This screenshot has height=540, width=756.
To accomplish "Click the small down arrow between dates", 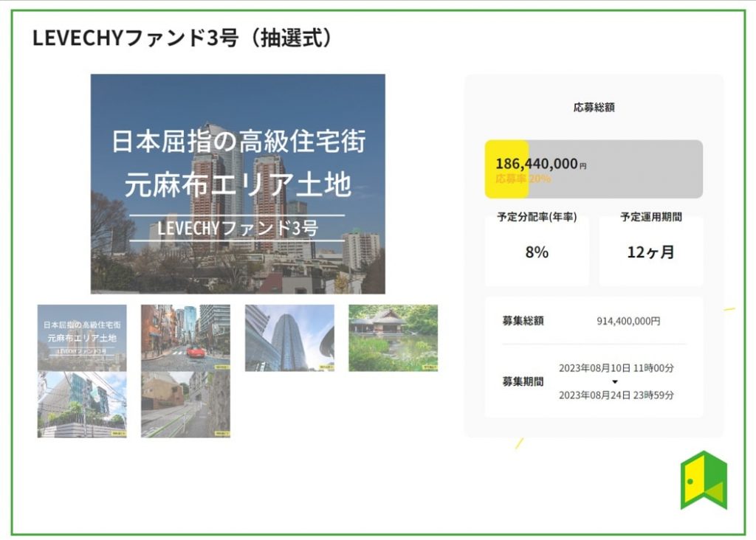I will [615, 382].
